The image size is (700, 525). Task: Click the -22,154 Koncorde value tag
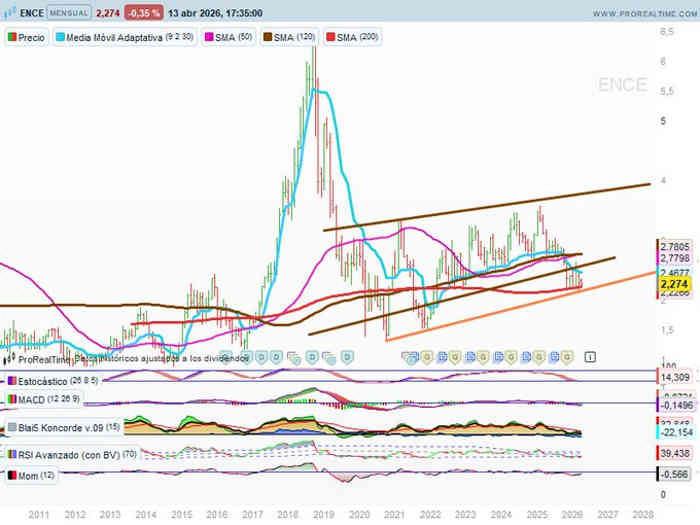point(674,431)
